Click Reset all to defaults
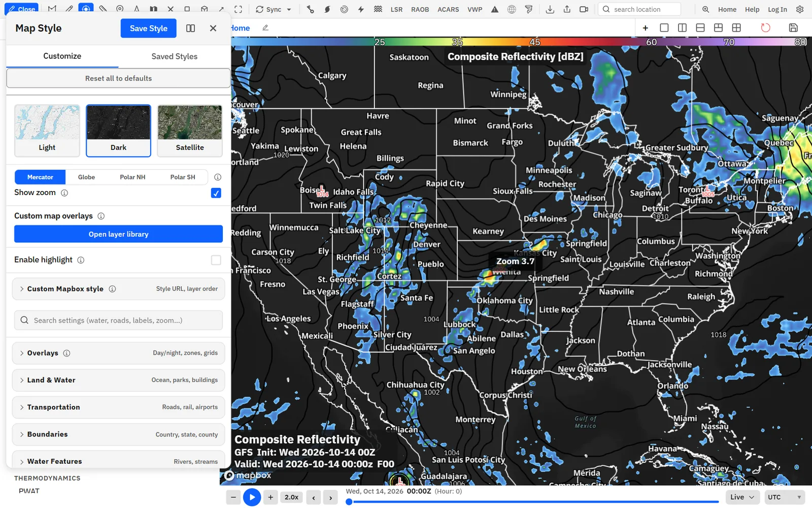The height and width of the screenshot is (508, 812). click(118, 78)
